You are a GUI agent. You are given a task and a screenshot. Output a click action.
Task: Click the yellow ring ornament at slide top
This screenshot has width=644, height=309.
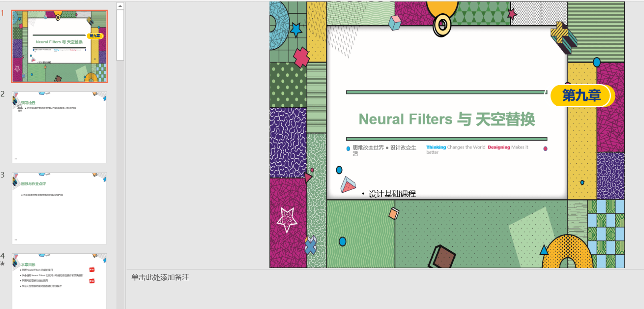[x=442, y=25]
